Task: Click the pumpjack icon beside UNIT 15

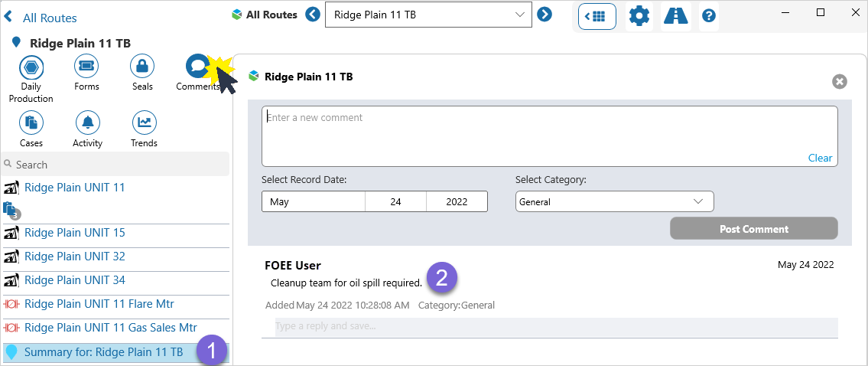Action: (11, 233)
